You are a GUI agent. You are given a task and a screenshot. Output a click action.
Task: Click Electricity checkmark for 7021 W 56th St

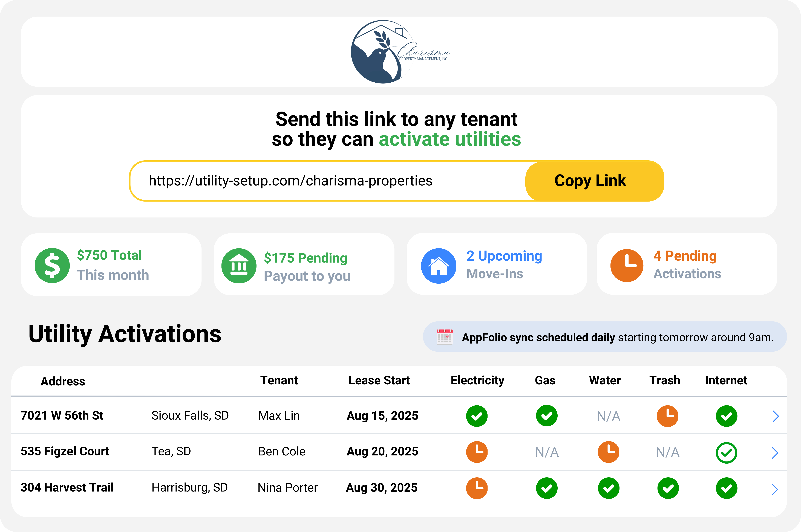coord(477,416)
